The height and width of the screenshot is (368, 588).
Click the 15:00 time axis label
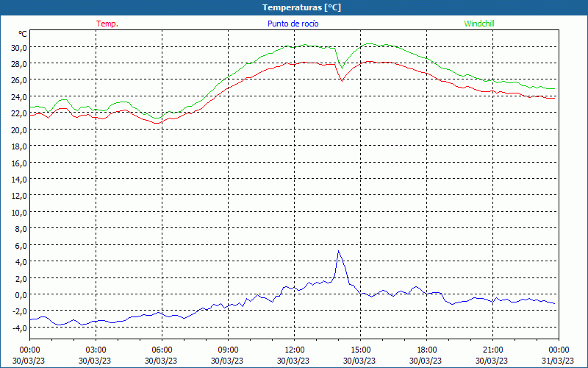click(x=360, y=350)
